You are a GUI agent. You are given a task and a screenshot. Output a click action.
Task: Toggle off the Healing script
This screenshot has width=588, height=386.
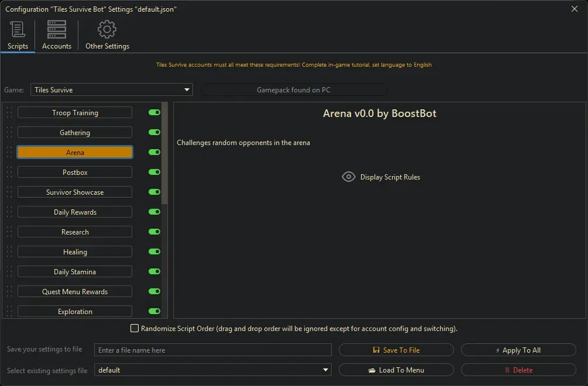(154, 252)
